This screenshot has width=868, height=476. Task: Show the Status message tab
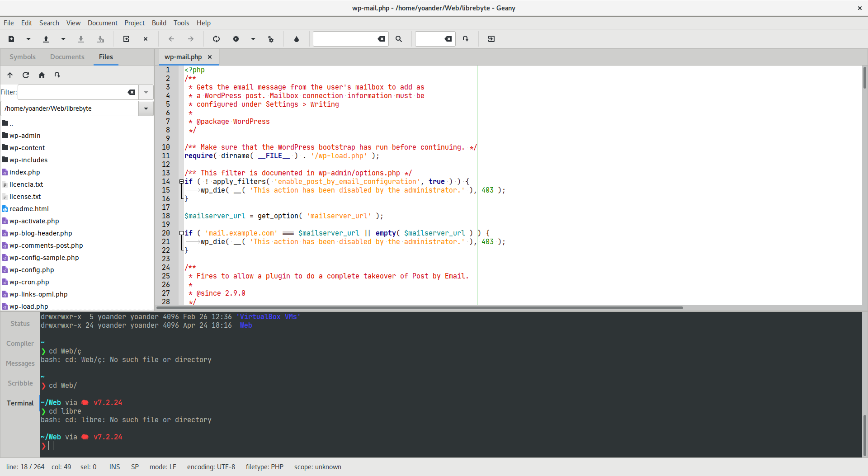coord(20,324)
